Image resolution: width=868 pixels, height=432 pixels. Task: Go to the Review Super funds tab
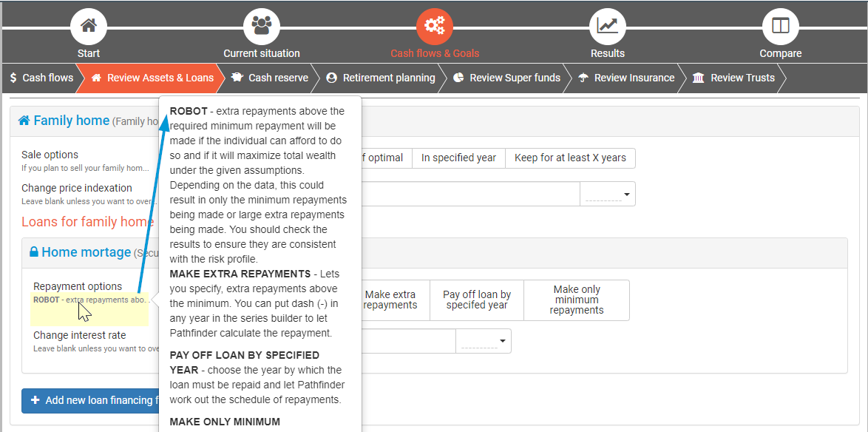tap(506, 78)
